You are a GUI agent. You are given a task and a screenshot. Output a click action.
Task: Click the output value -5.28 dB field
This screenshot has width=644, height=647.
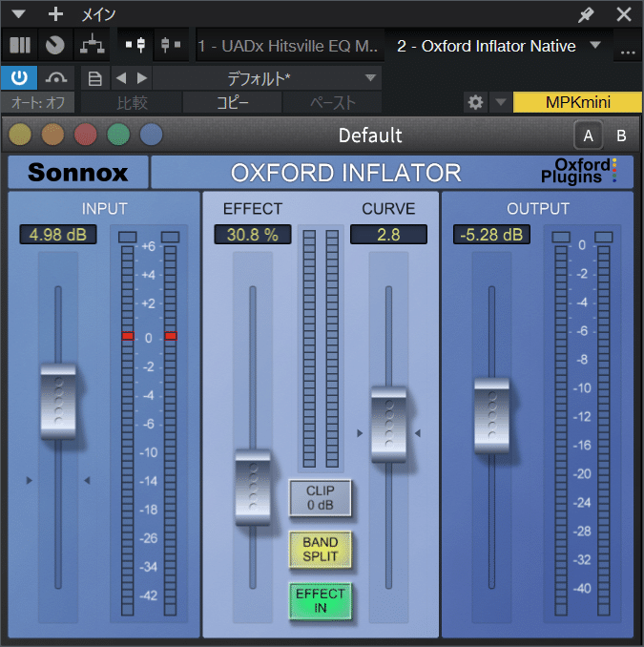pos(491,235)
